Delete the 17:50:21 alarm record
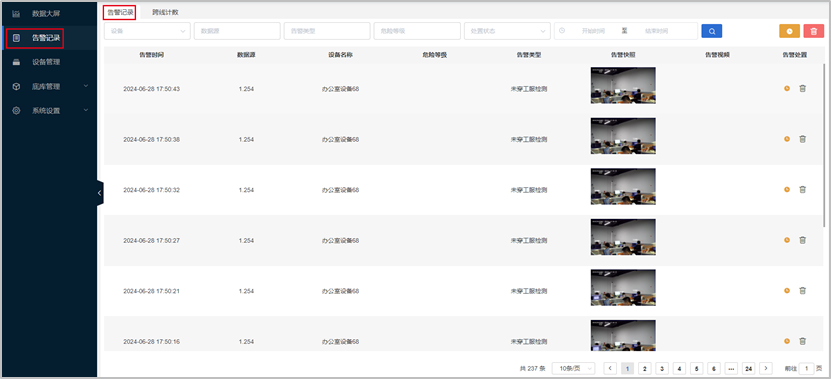This screenshot has width=831, height=379. tap(802, 290)
